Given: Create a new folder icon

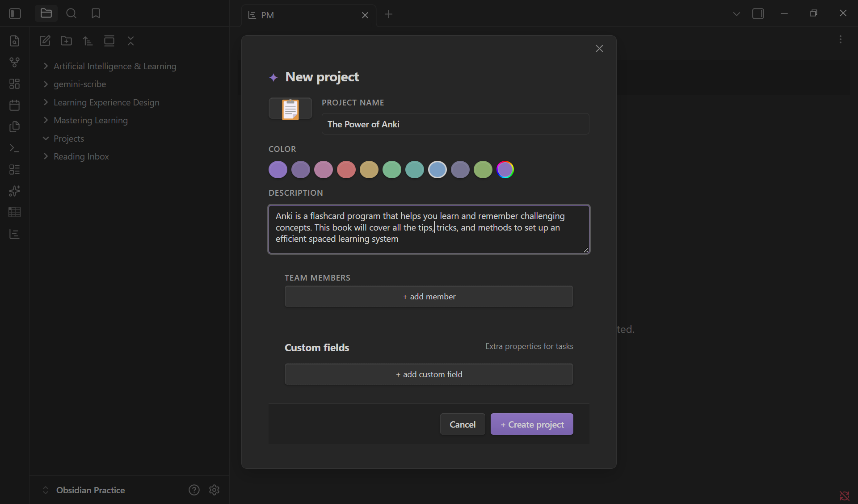Looking at the screenshot, I should pos(67,41).
